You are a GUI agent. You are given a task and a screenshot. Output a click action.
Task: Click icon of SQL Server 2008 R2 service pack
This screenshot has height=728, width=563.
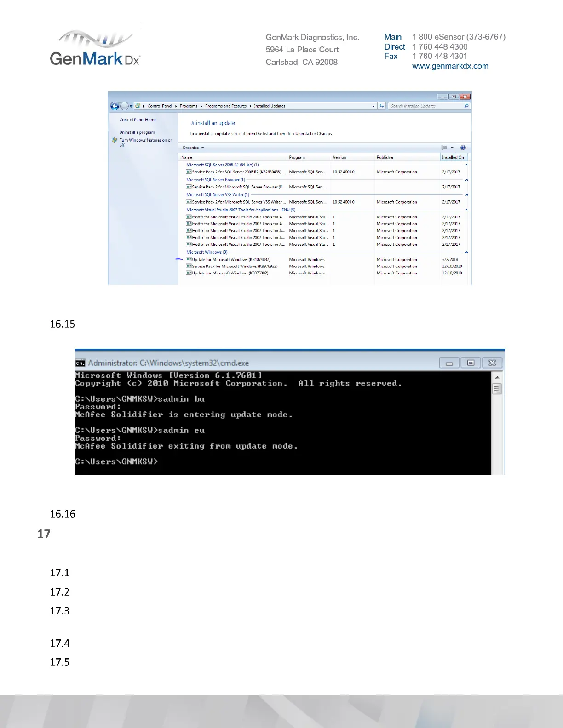189,172
